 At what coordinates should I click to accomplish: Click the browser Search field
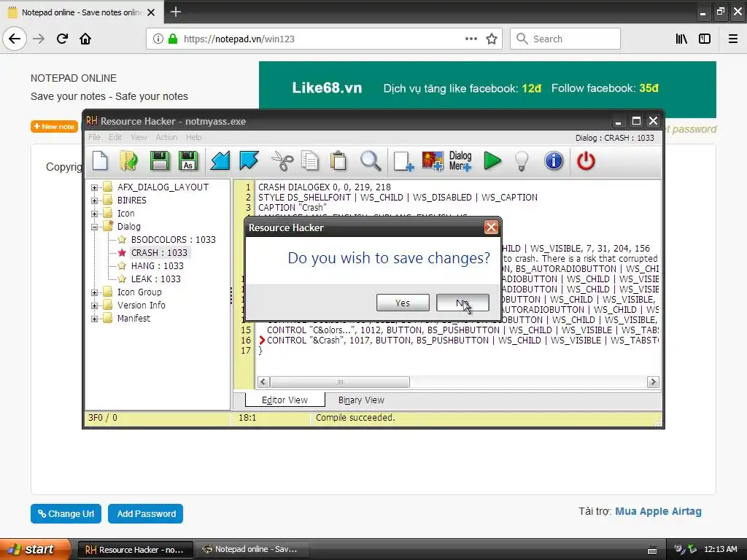point(565,39)
